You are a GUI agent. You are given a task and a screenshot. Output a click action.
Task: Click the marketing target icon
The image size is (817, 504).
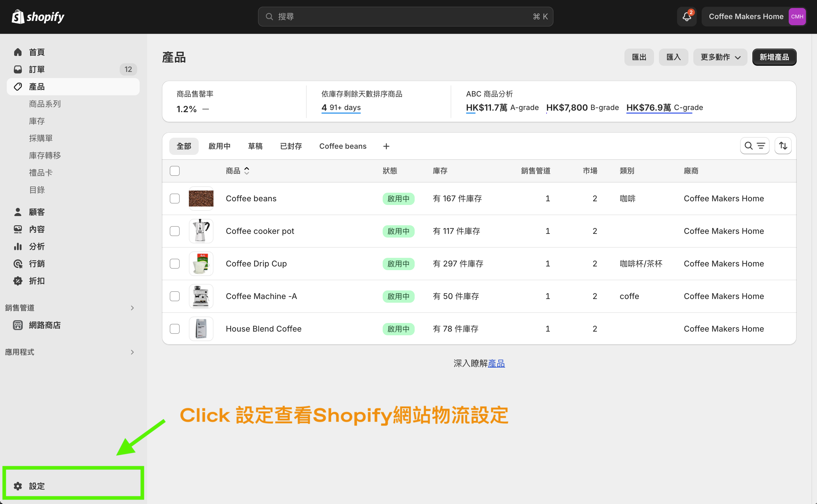pos(18,264)
